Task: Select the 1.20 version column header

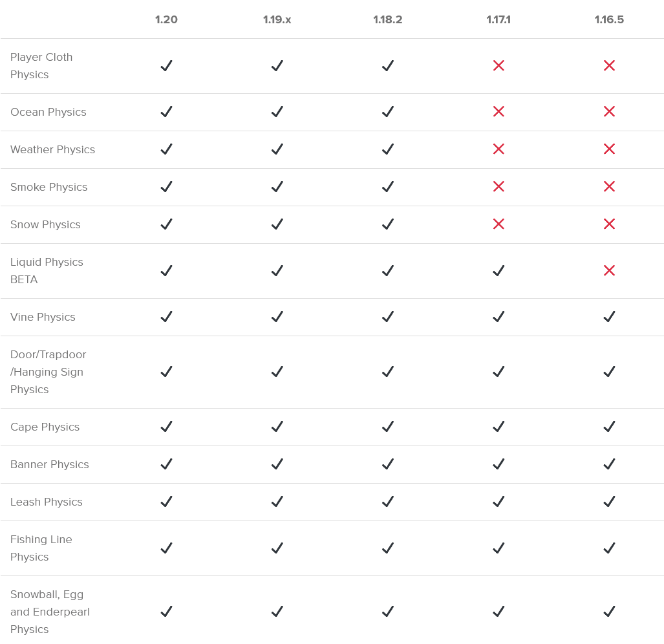Action: [166, 19]
